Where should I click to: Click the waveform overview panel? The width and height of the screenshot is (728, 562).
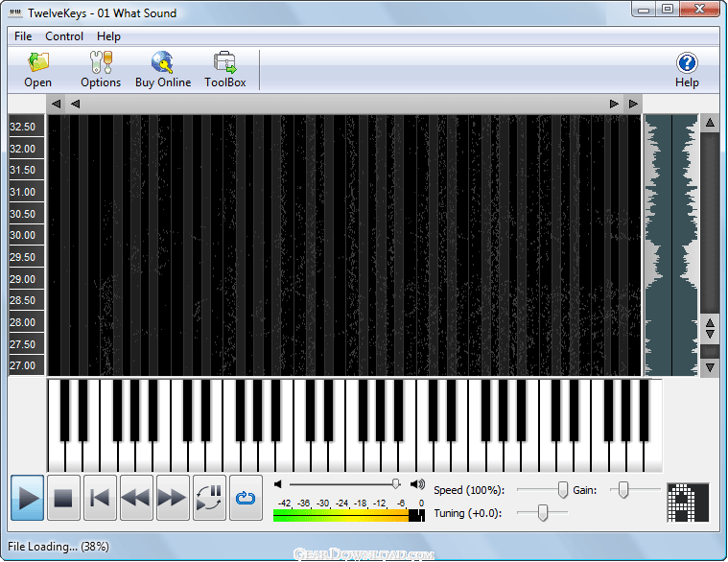click(671, 245)
